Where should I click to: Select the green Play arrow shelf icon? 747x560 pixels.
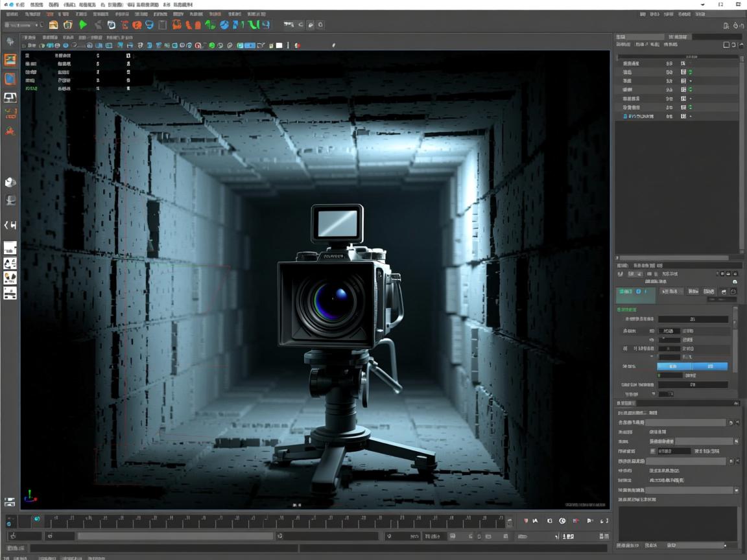click(x=84, y=25)
